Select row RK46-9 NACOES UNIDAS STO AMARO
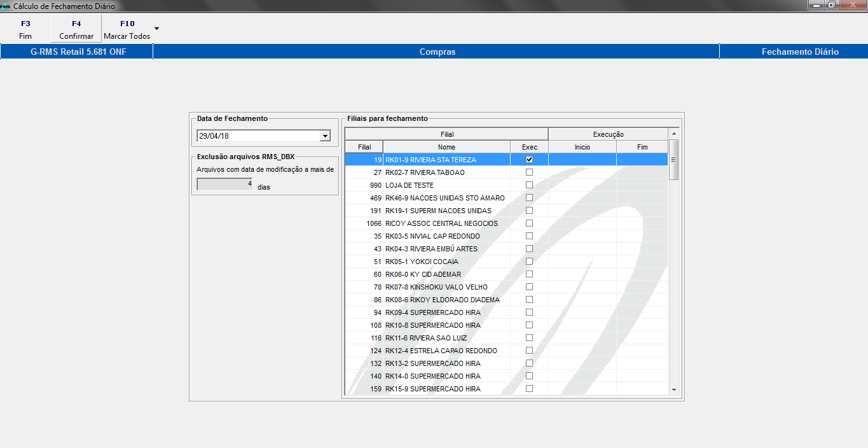The width and height of the screenshot is (868, 448). point(506,198)
